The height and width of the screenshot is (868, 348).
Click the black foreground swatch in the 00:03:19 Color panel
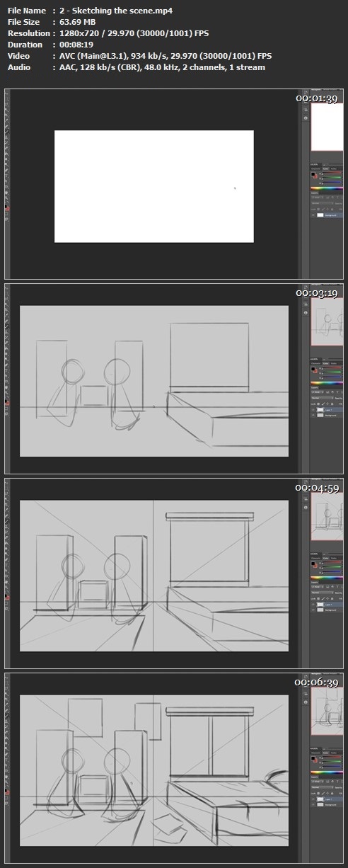[313, 369]
